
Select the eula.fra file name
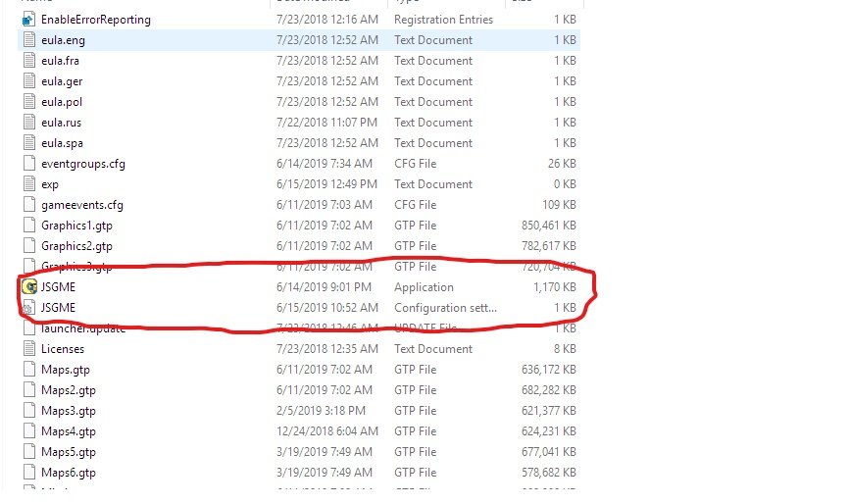[x=60, y=61]
